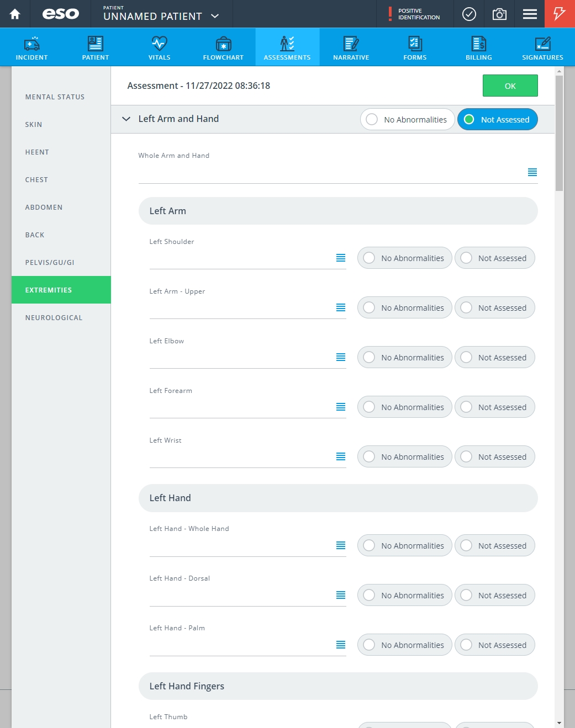Open list options for Whole Arm and Hand
The image size is (575, 728).
tap(532, 172)
